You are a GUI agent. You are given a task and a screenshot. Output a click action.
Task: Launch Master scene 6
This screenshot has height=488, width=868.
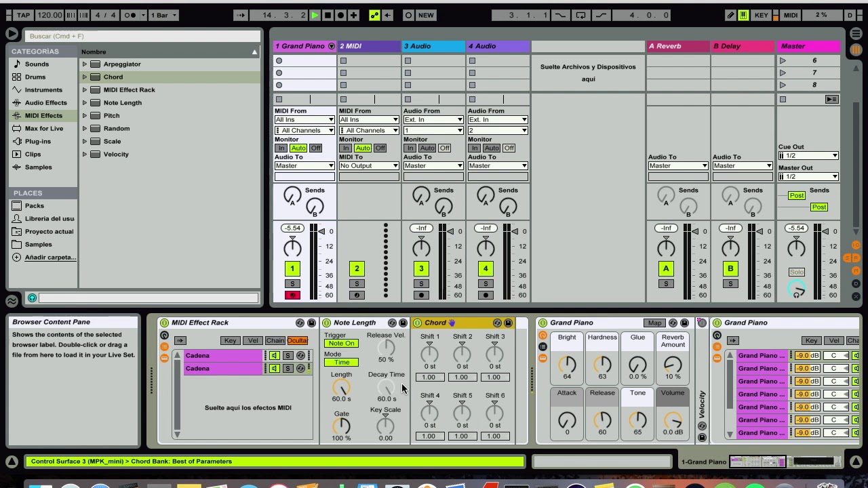point(783,61)
